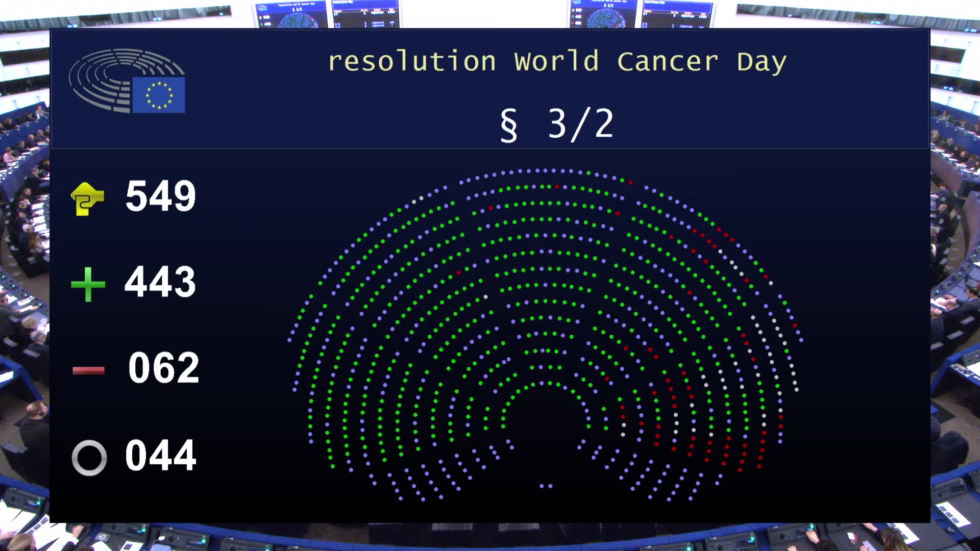This screenshot has width=980, height=551.
Task: Select the EU flag emblem
Action: point(158,95)
